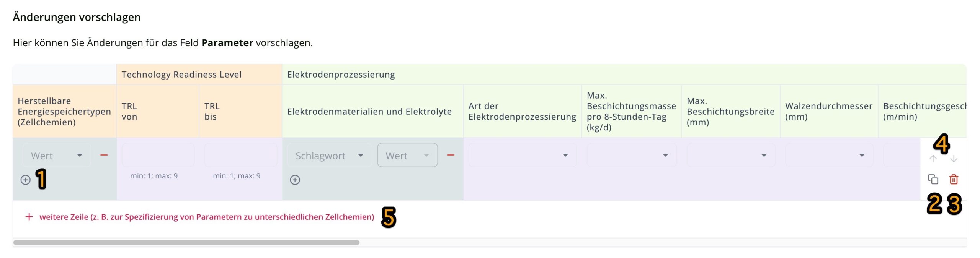Click the horizontal scrollbar thumb
This screenshot has height=258, width=980.
[186, 242]
